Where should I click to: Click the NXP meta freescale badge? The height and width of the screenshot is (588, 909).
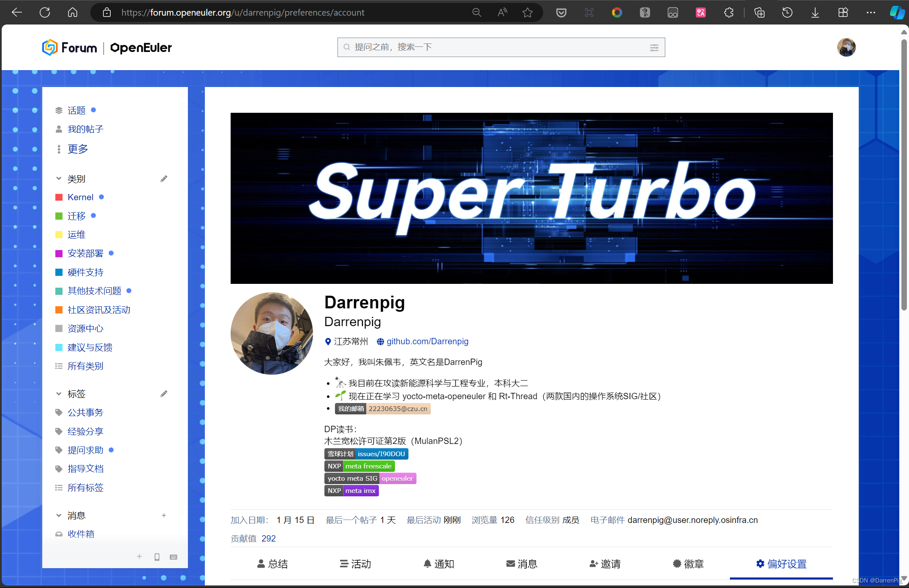pyautogui.click(x=359, y=466)
